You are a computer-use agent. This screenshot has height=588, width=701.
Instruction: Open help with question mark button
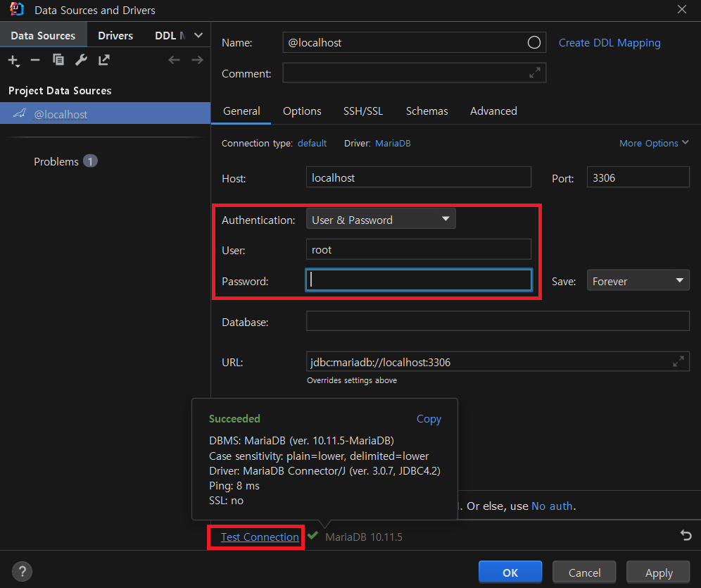click(22, 571)
